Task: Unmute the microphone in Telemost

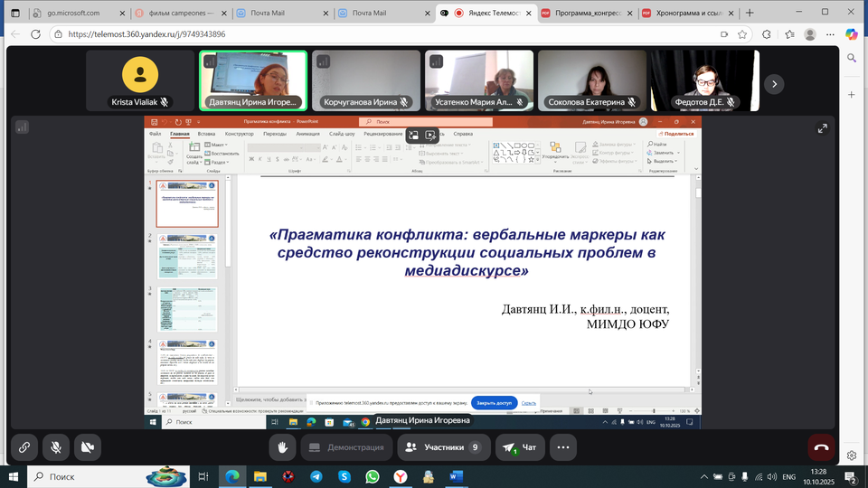Action: pyautogui.click(x=56, y=446)
